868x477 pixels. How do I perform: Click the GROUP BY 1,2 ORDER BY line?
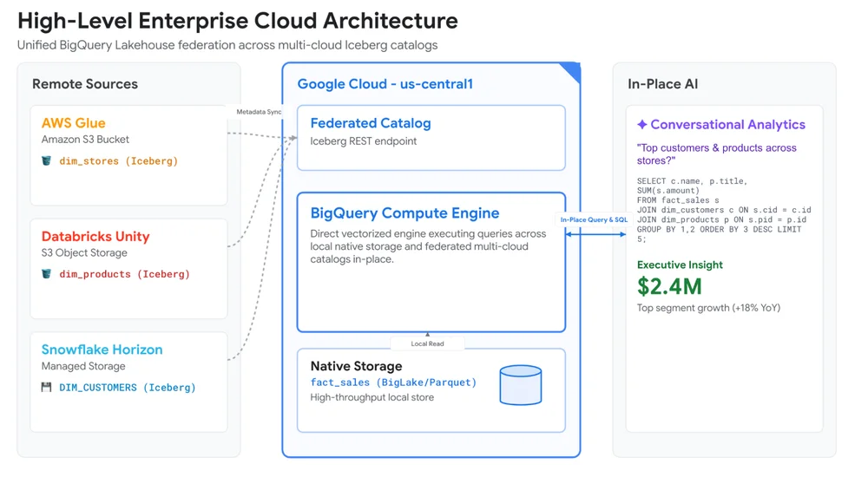click(x=719, y=229)
